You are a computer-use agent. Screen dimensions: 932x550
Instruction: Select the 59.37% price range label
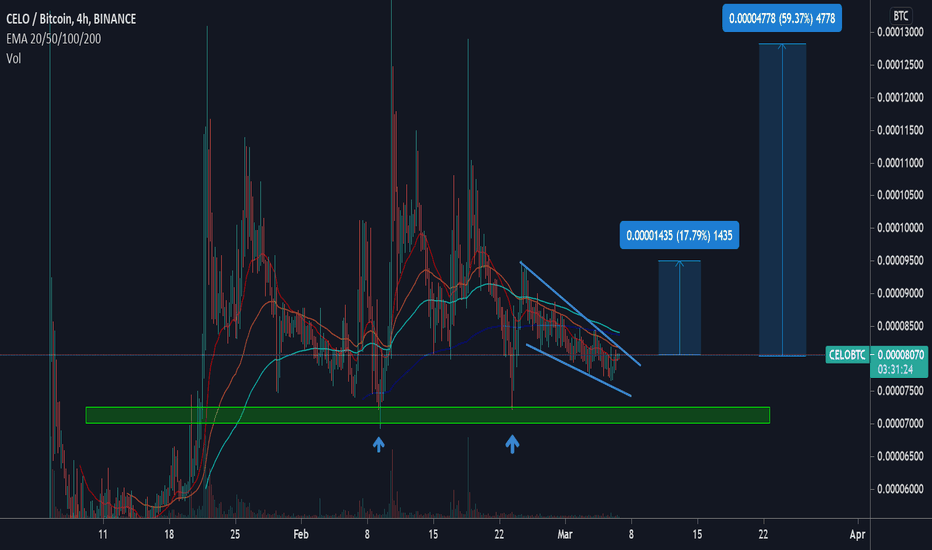782,18
